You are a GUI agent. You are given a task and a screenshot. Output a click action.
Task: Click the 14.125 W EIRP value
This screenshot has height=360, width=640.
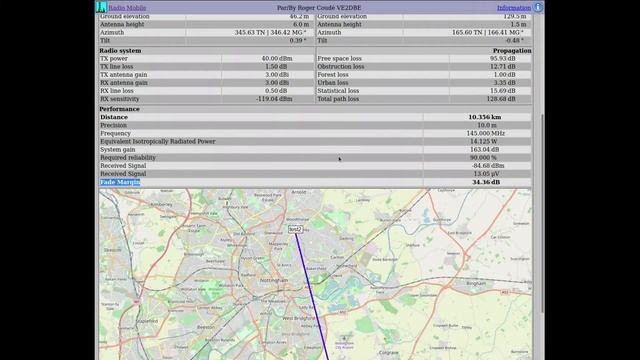point(483,141)
